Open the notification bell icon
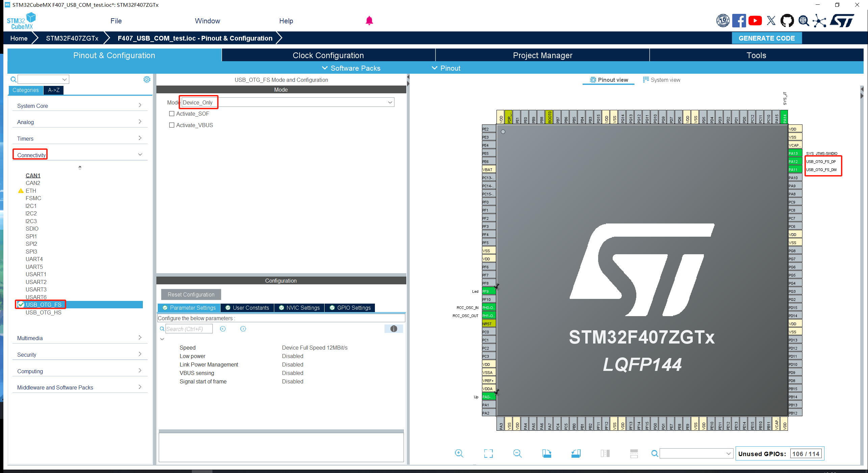The height and width of the screenshot is (473, 868). pyautogui.click(x=369, y=21)
